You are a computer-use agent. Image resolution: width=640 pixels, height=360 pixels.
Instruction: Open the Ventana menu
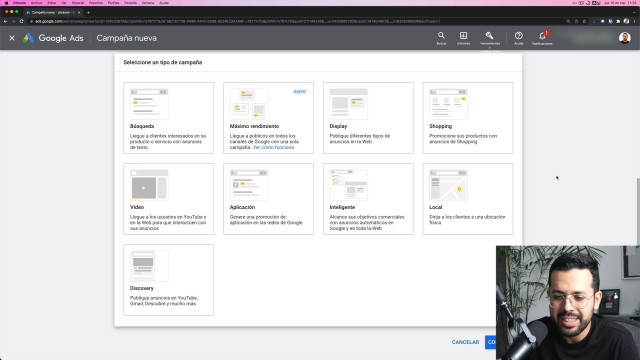click(x=148, y=3)
